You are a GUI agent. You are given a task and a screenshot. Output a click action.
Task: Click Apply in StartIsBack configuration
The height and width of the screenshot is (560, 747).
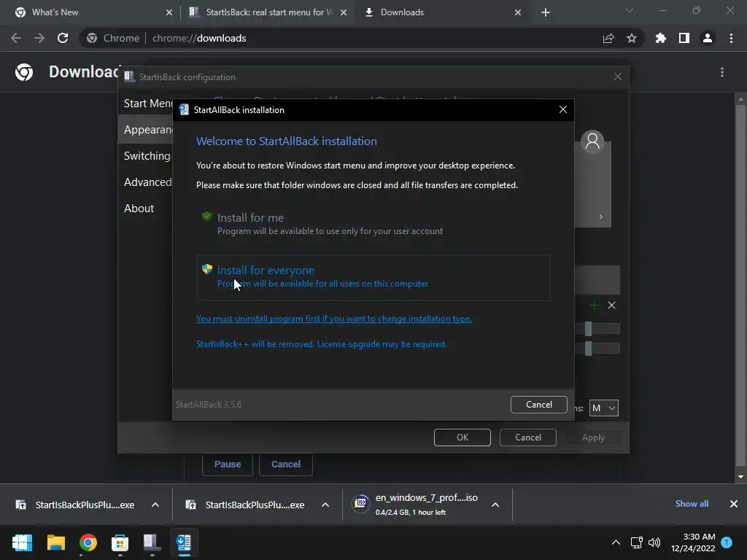593,437
